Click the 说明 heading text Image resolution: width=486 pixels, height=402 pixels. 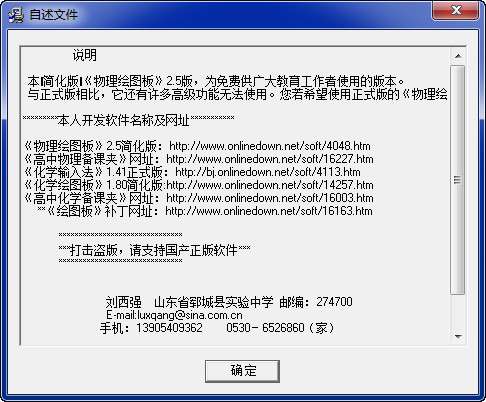pos(85,55)
